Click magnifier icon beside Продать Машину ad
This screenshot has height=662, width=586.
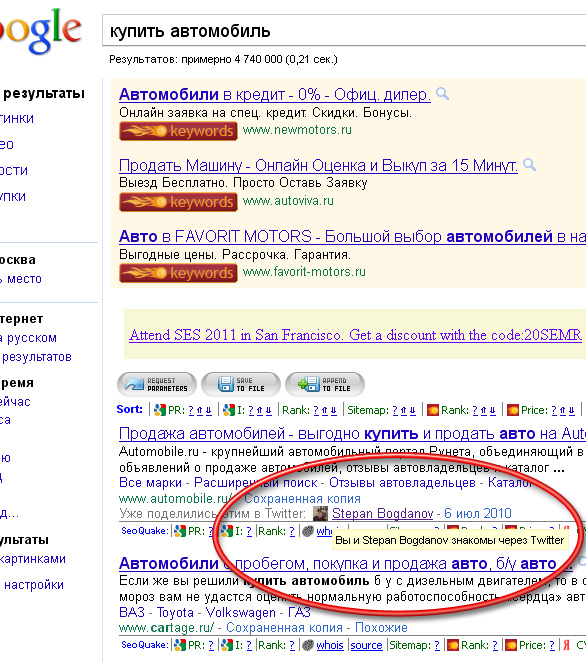(529, 165)
